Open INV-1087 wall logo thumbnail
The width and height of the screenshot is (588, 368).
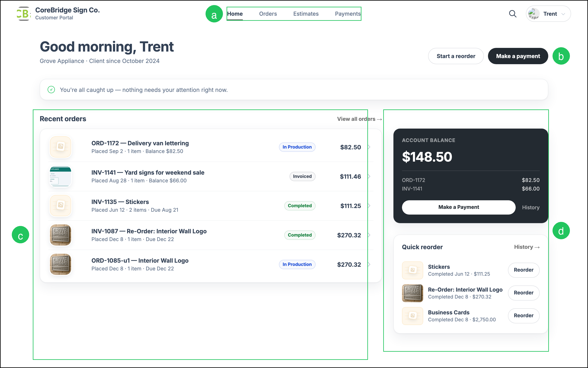click(x=61, y=235)
